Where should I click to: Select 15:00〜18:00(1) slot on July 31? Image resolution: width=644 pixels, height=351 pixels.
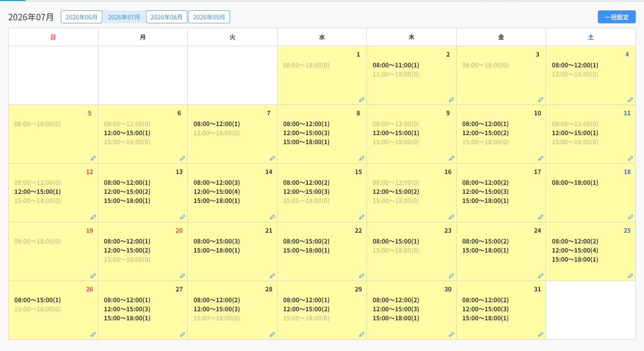[486, 318]
